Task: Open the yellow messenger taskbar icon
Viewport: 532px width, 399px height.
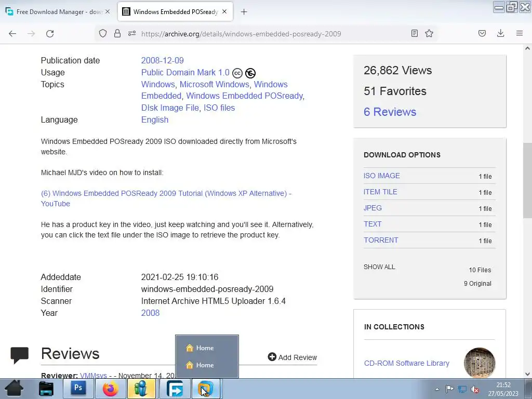Action: pyautogui.click(x=141, y=389)
